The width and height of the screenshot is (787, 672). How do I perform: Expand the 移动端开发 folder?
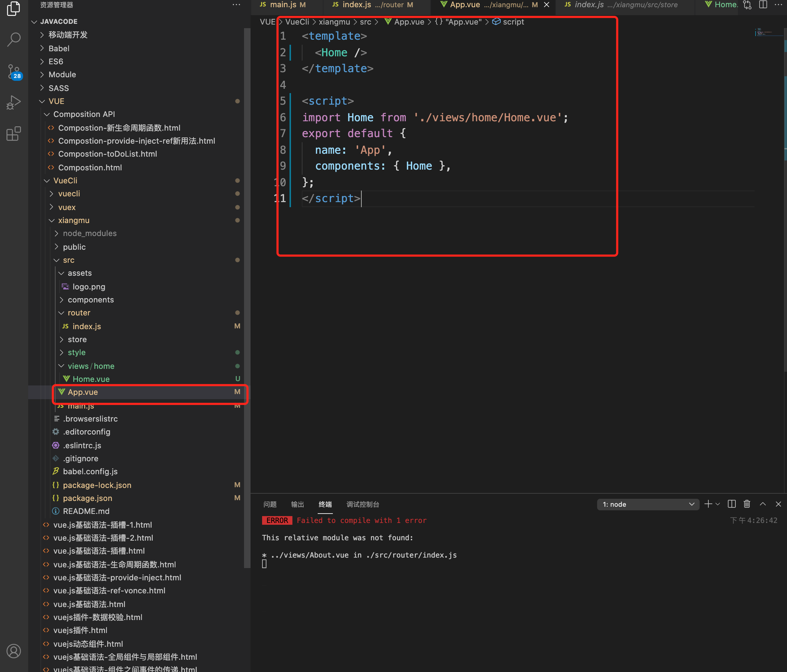tap(68, 35)
